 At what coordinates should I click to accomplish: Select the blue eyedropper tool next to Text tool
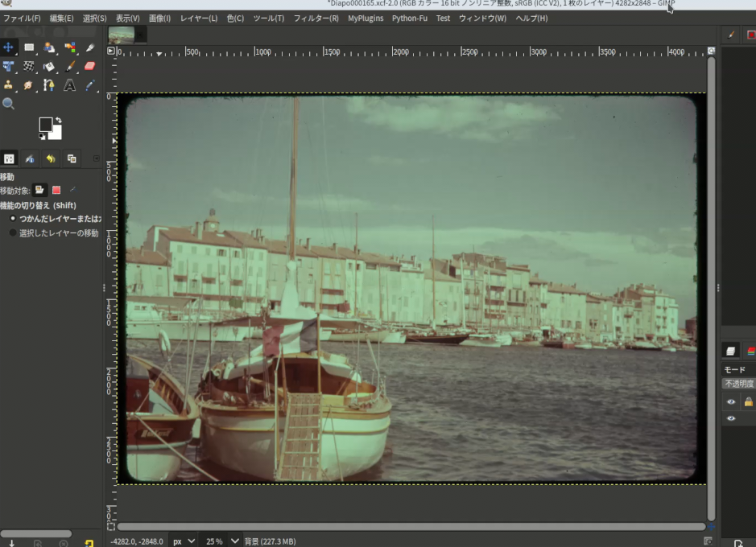click(90, 85)
